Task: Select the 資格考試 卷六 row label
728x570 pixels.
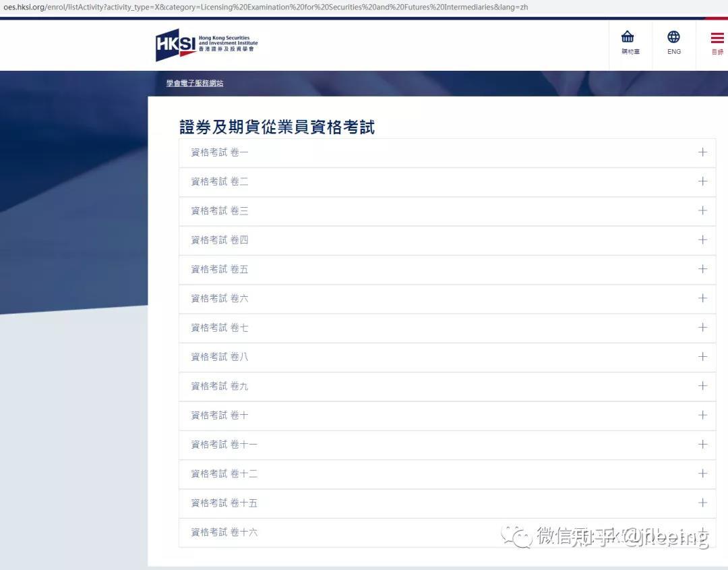Action: click(x=220, y=299)
